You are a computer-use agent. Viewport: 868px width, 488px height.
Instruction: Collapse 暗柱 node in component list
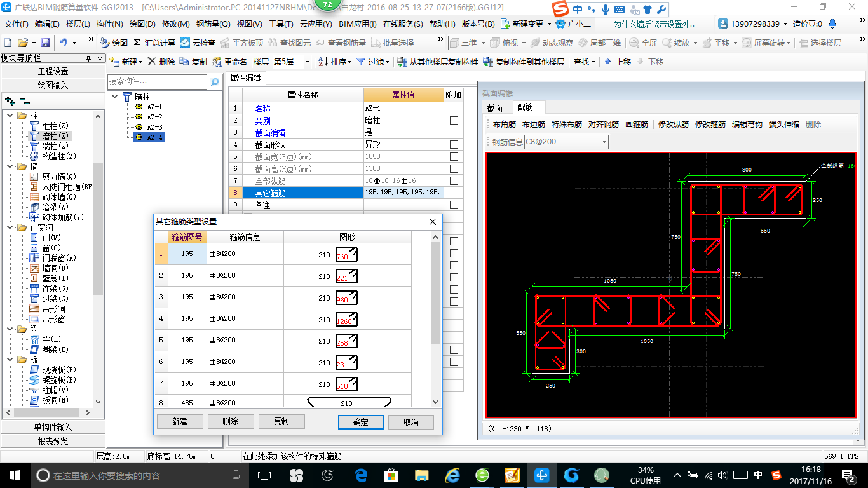pyautogui.click(x=115, y=97)
